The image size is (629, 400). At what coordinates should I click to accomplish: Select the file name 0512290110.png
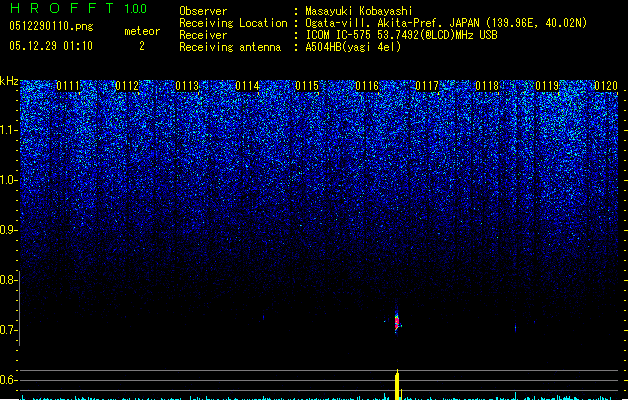tap(51, 26)
